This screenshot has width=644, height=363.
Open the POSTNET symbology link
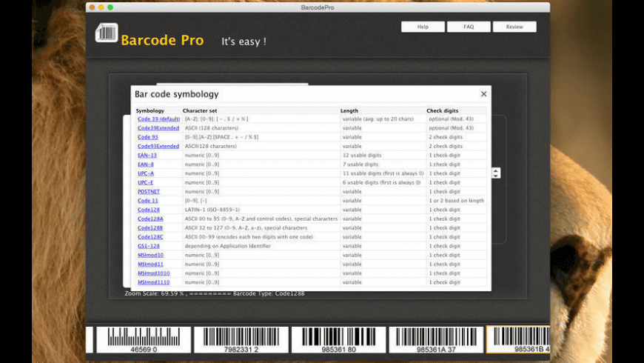point(148,191)
